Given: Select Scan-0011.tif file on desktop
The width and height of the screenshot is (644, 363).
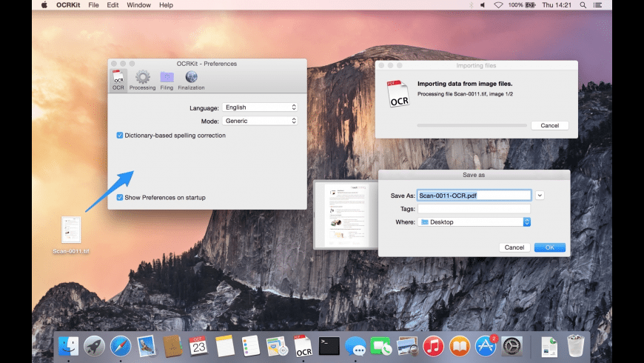Looking at the screenshot, I should (x=71, y=235).
